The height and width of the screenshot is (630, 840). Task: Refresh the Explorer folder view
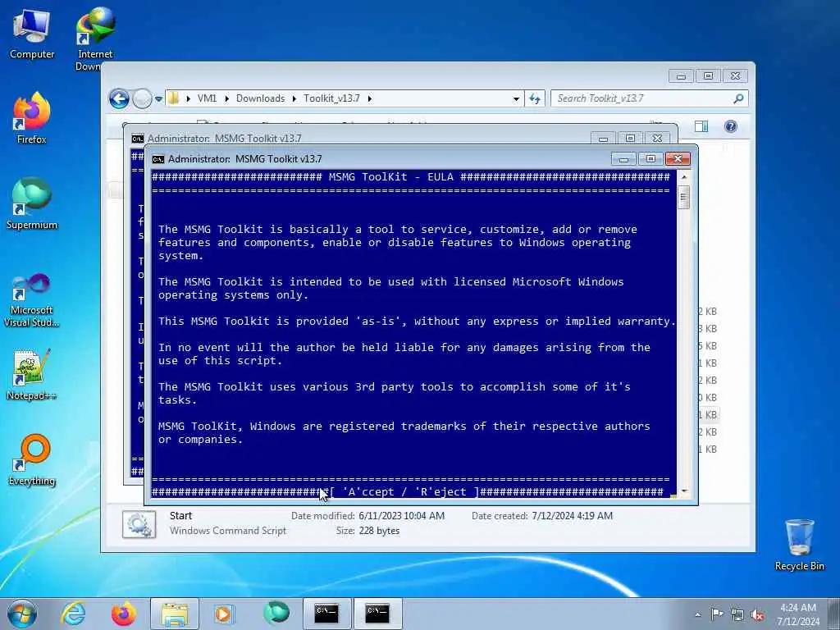tap(535, 98)
